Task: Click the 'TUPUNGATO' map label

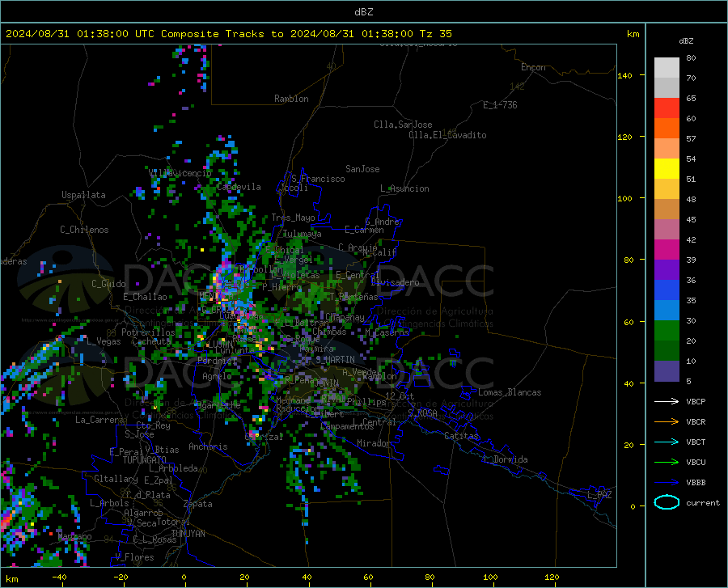Action: [145, 460]
